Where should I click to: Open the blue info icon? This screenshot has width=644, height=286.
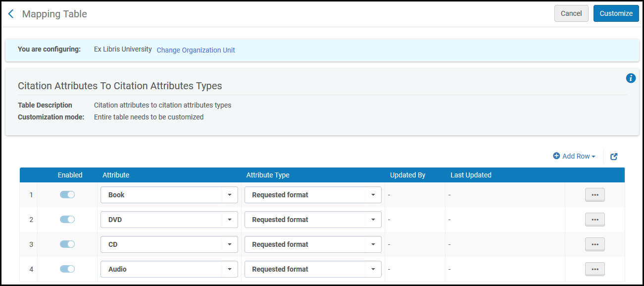[631, 78]
